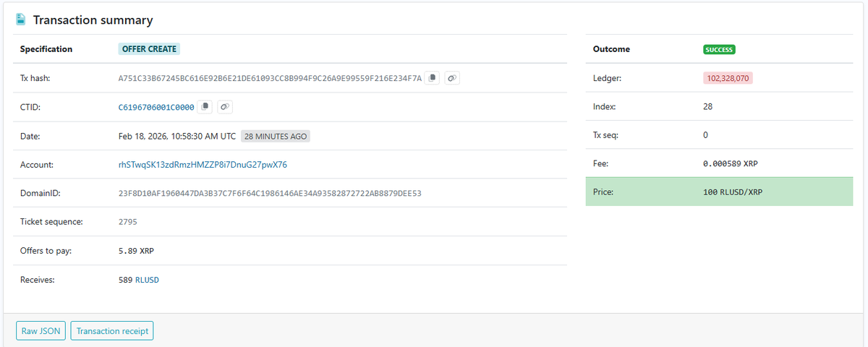This screenshot has width=868, height=347.
Task: Open the Transaction receipt
Action: pyautogui.click(x=112, y=331)
